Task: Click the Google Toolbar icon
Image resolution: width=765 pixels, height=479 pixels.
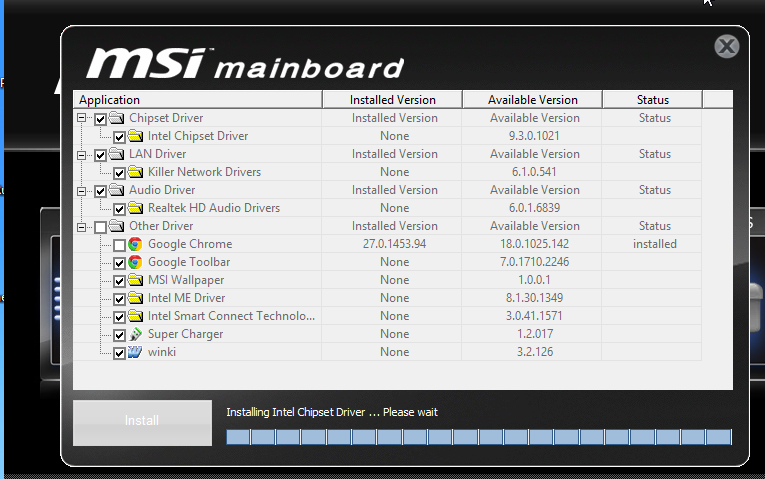Action: (135, 262)
